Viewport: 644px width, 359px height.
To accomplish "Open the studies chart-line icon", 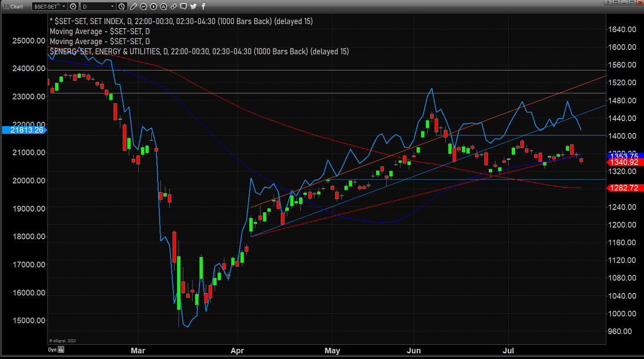I will (x=143, y=6).
